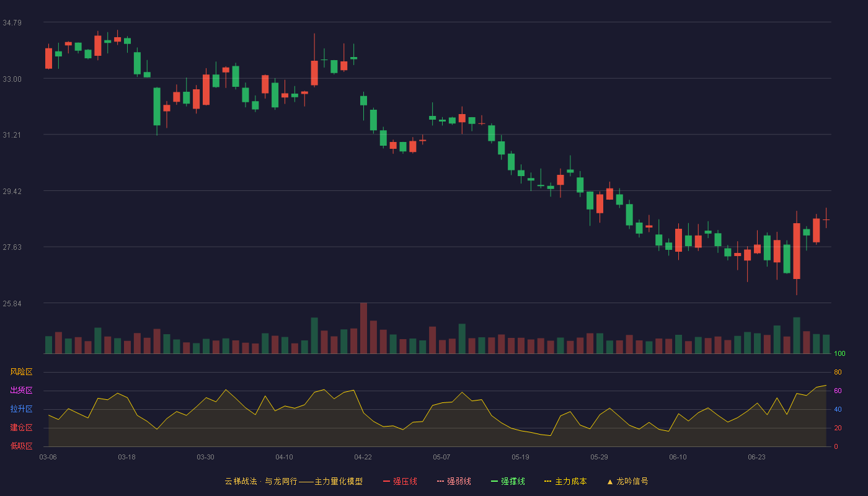Click the red dash icon beside 强压线
Screen dimensions: 868x496
[386, 481]
